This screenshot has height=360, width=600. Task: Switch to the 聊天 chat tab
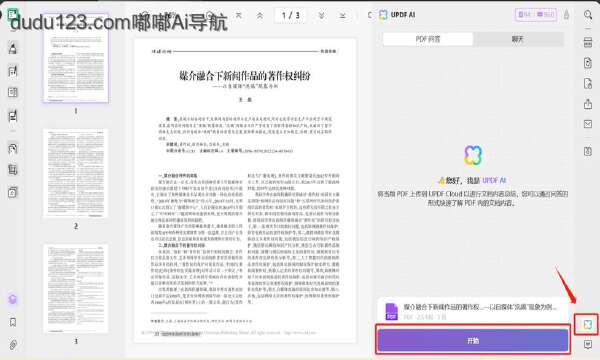(518, 39)
